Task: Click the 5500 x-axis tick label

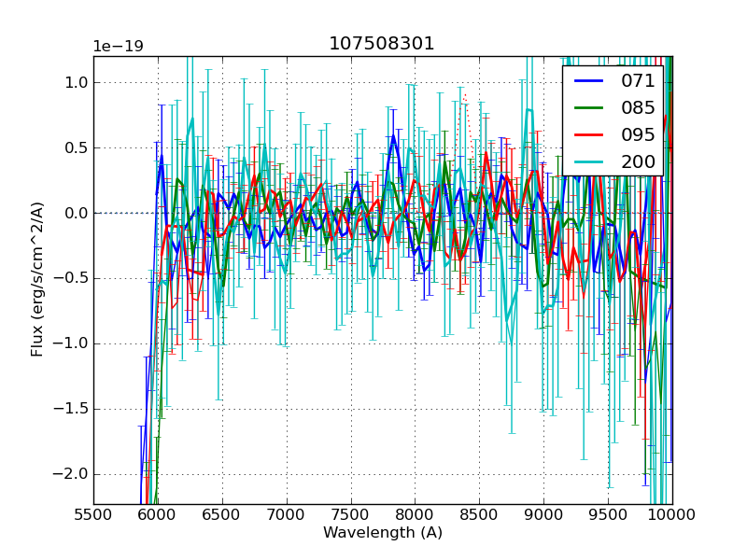Action: [x=93, y=513]
